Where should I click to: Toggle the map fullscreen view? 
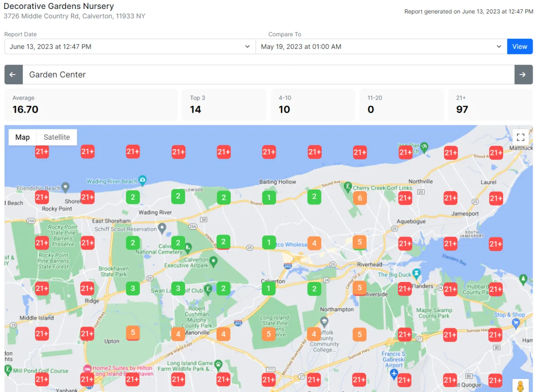click(x=521, y=137)
